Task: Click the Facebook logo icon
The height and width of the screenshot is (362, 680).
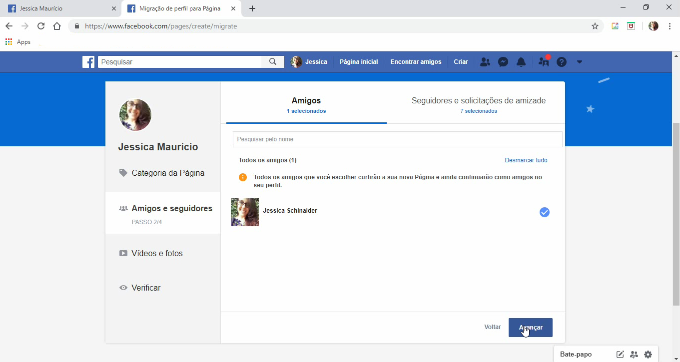Action: (x=88, y=62)
